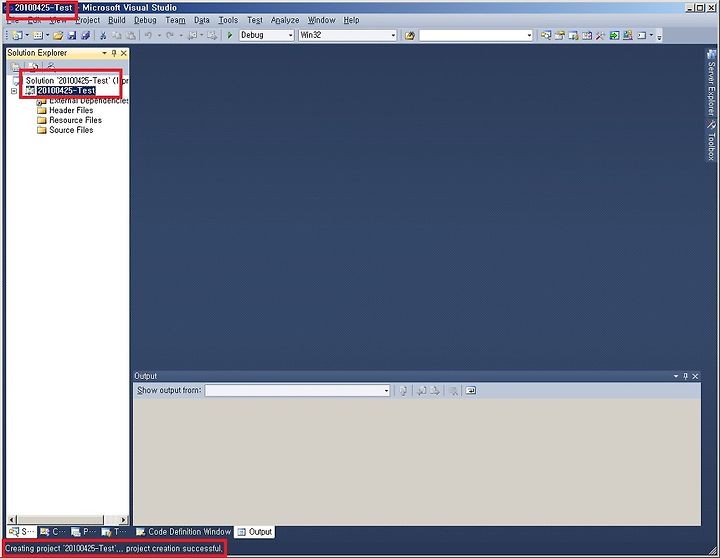Viewport: 720px width, 558px height.
Task: Click the Open File folder icon
Action: coord(58,35)
